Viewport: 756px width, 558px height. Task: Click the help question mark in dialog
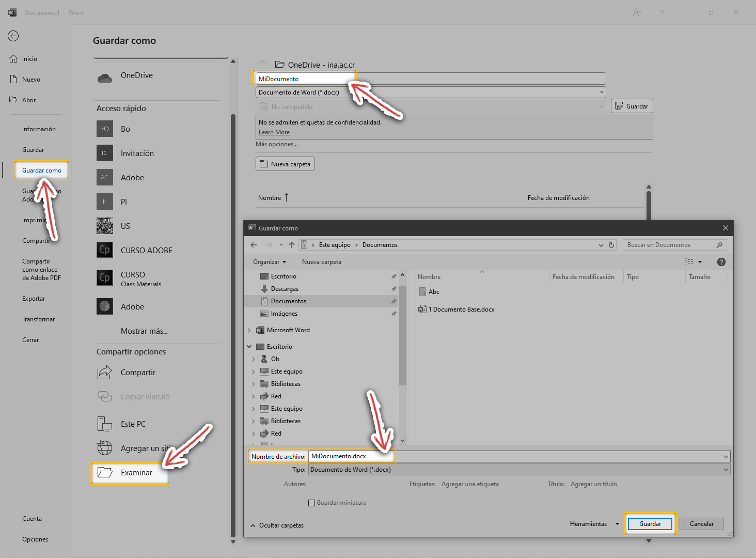[721, 262]
